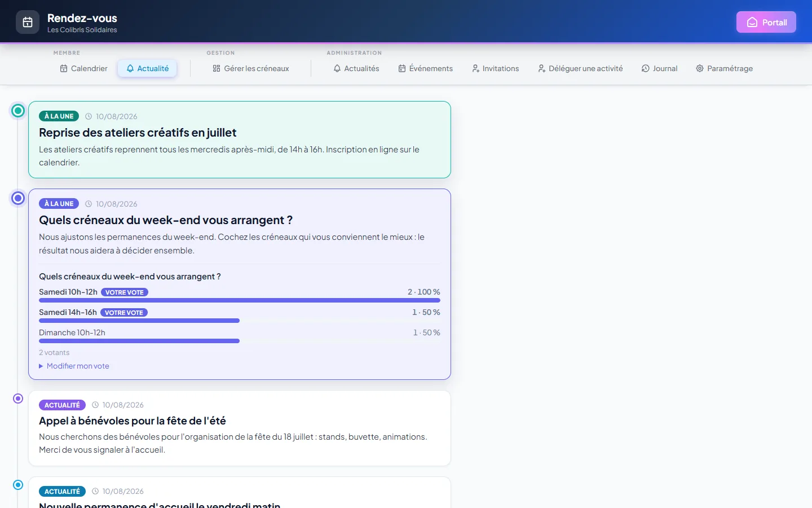The width and height of the screenshot is (812, 508).
Task: Click the À LA UNE badge on the week-end poll
Action: pos(59,204)
